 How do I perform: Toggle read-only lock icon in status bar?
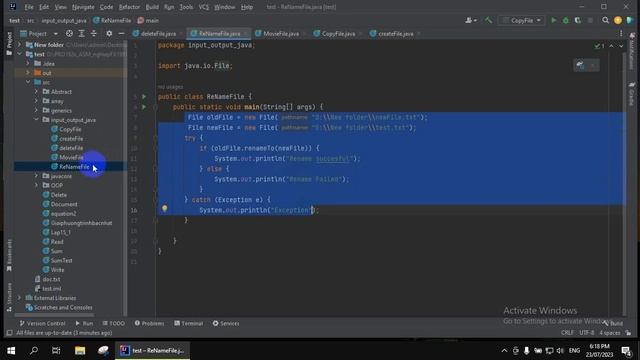(x=628, y=333)
